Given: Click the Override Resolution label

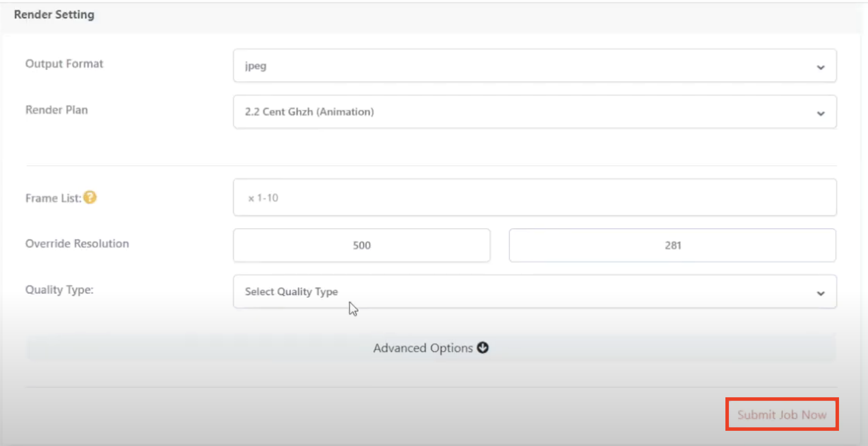Looking at the screenshot, I should click(77, 244).
